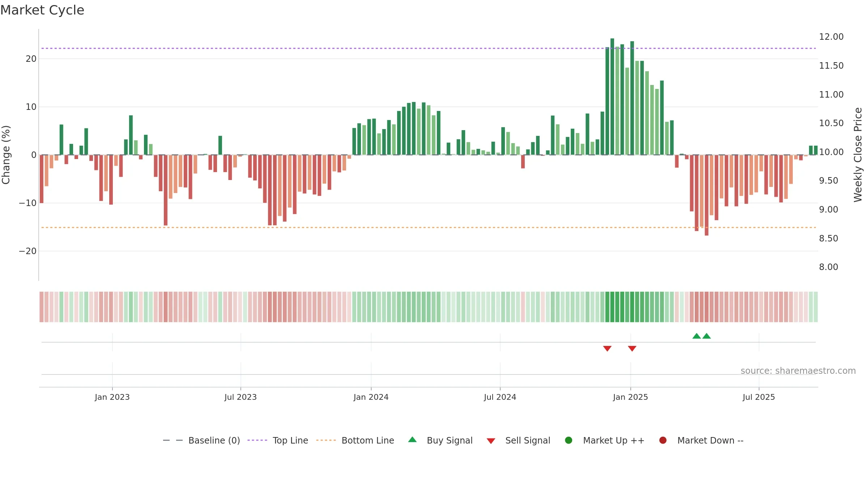Click the 11.50 price axis label

831,66
